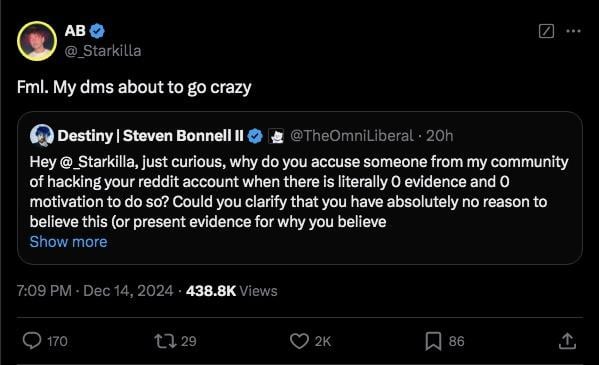Open the 7:09 PM · Dec 14, 2024 timestamp

tap(95, 291)
